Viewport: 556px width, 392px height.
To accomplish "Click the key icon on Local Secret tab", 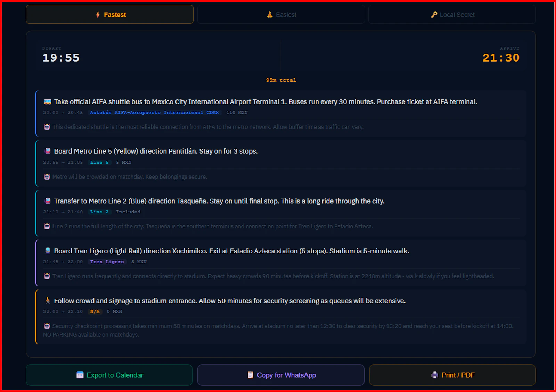I will coord(434,15).
